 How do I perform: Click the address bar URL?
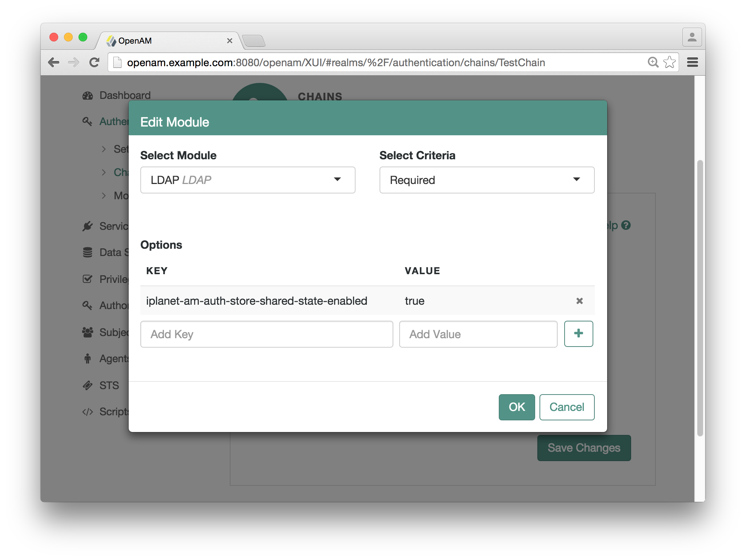click(336, 63)
